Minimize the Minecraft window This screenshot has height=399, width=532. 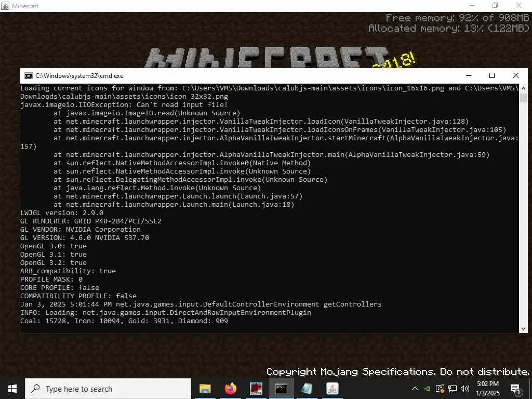click(x=472, y=6)
